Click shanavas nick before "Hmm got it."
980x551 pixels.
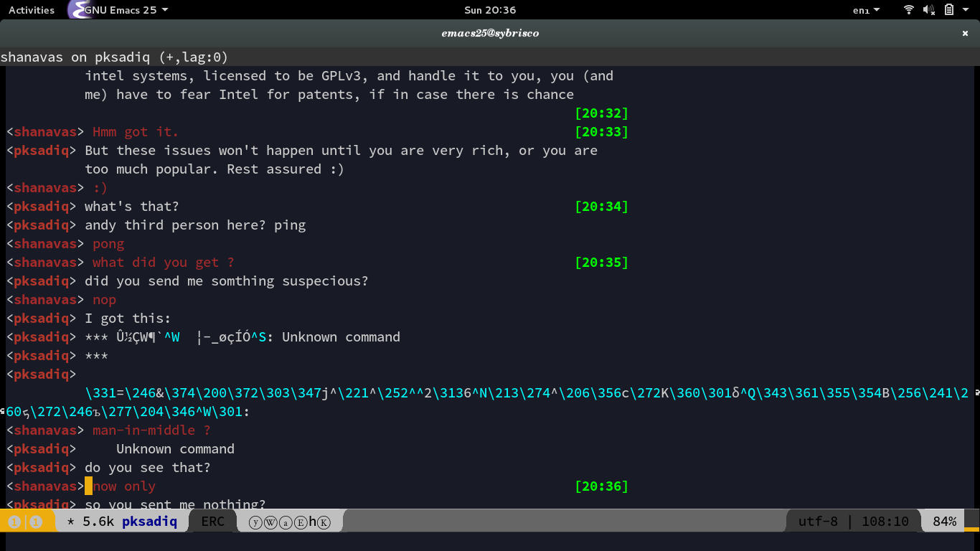pyautogui.click(x=45, y=131)
